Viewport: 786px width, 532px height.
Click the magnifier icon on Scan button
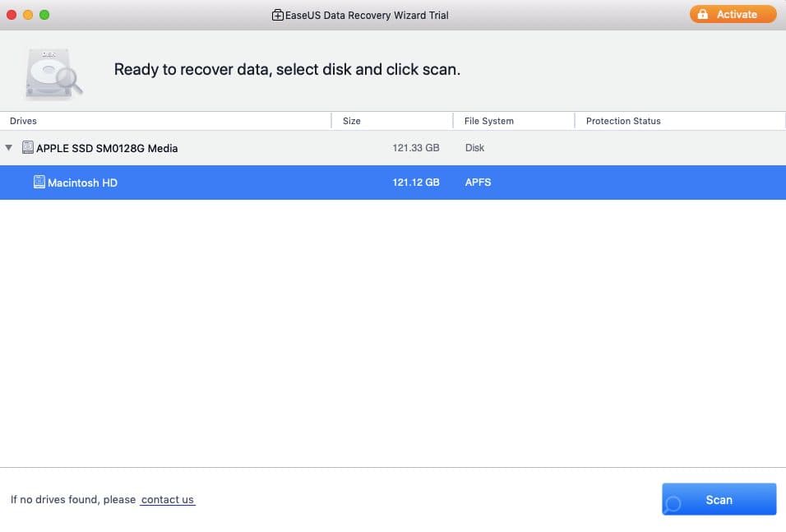[673, 503]
